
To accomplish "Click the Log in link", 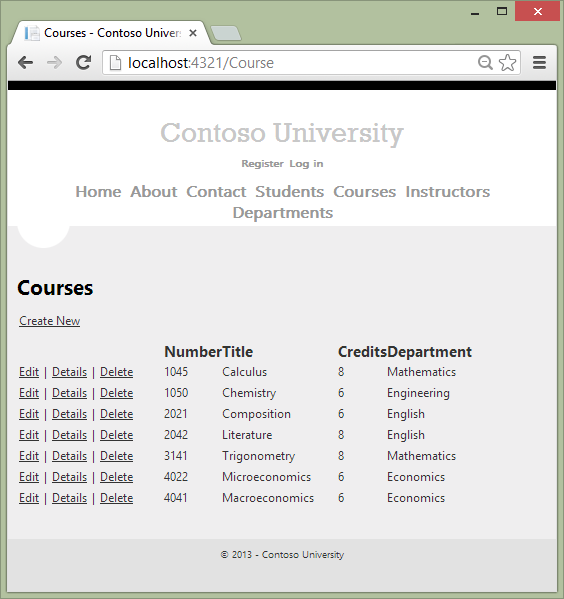I will tap(306, 164).
